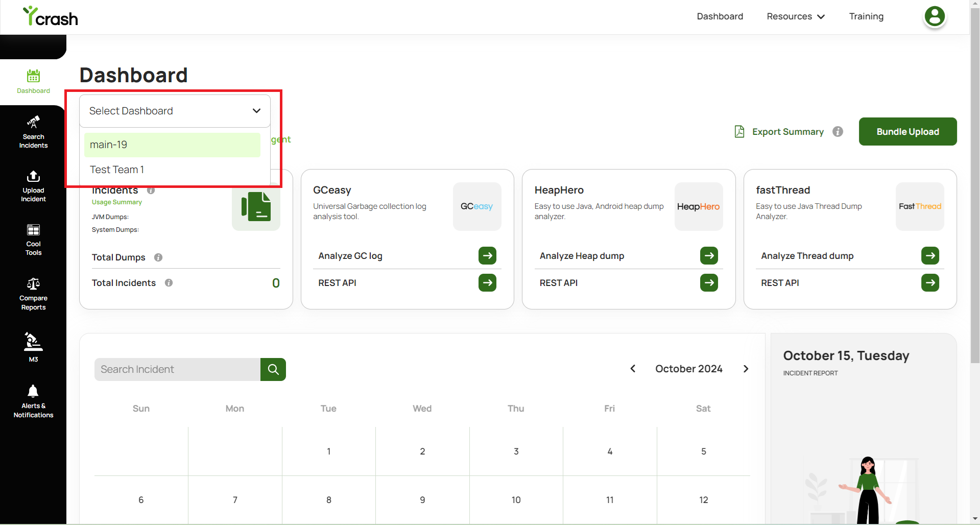
Task: Go to next month in calendar
Action: tap(746, 369)
